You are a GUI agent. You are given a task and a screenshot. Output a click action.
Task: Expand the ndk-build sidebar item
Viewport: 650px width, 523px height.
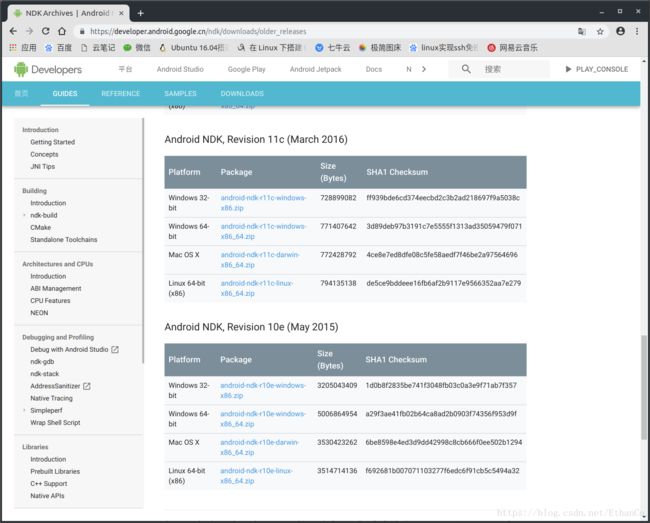coord(24,215)
